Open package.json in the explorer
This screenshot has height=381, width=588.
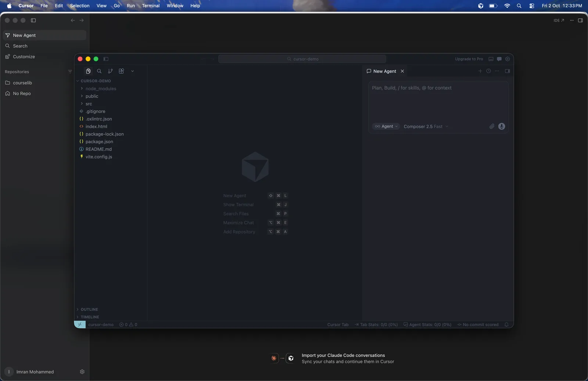(111, 142)
